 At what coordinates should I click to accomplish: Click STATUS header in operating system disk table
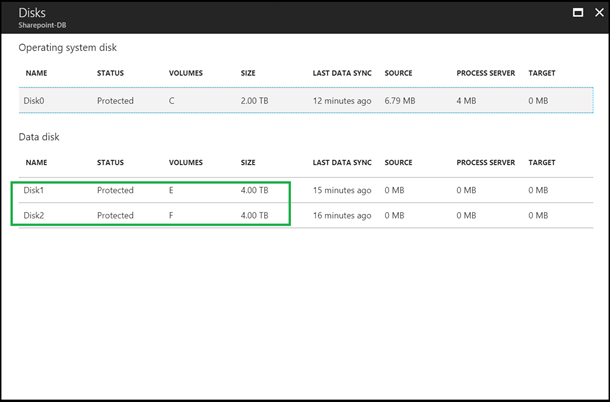(110, 73)
